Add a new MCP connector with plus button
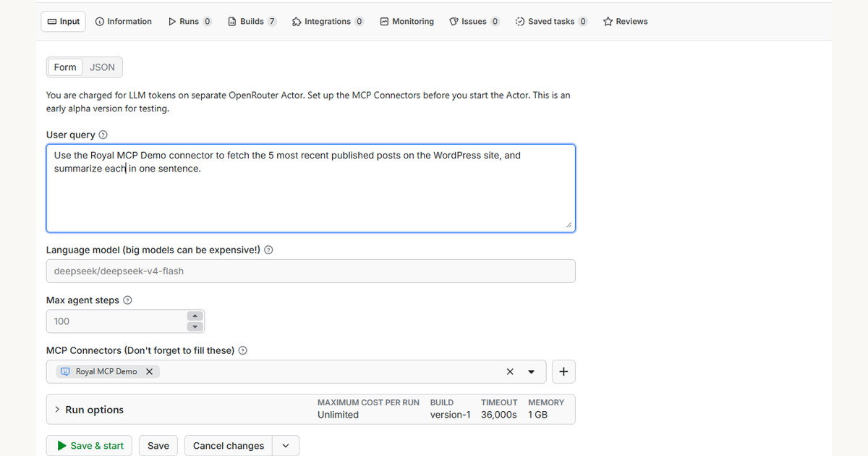 (563, 372)
